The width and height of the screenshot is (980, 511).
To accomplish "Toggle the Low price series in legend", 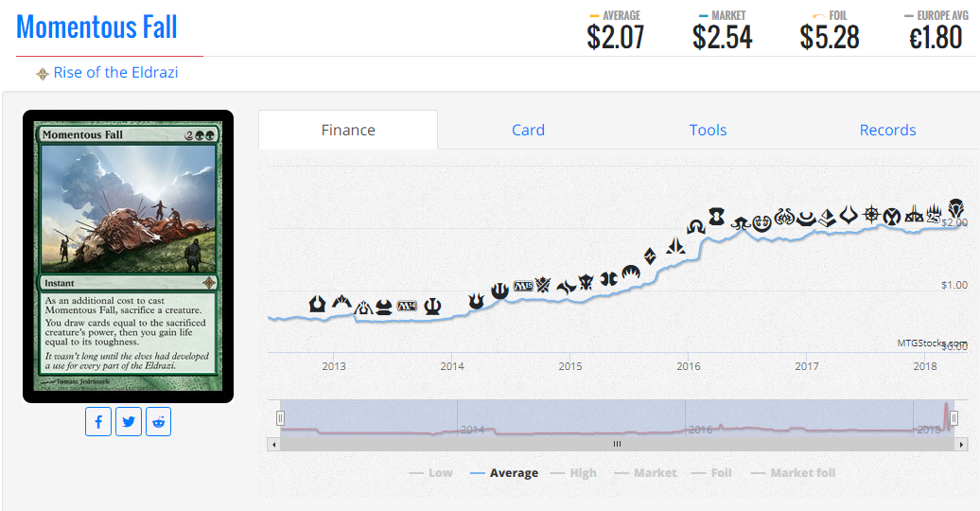I will (430, 473).
